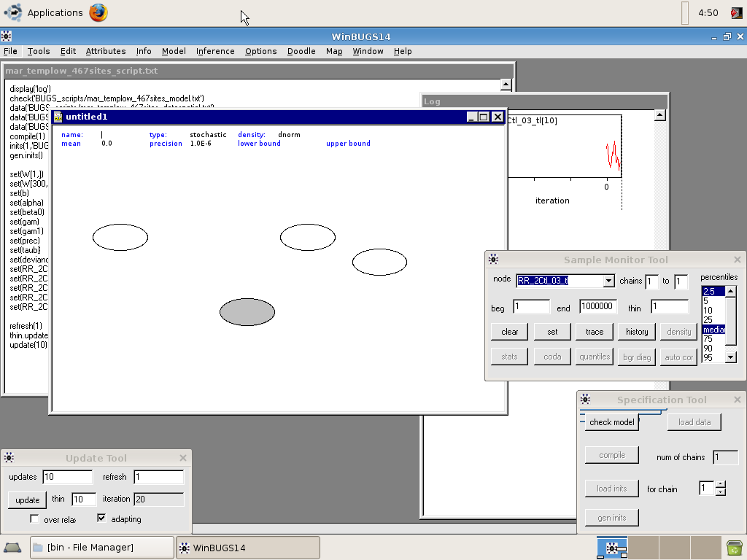The image size is (747, 560).
Task: Click the history button in Sample Monitor Tool
Action: tap(636, 331)
